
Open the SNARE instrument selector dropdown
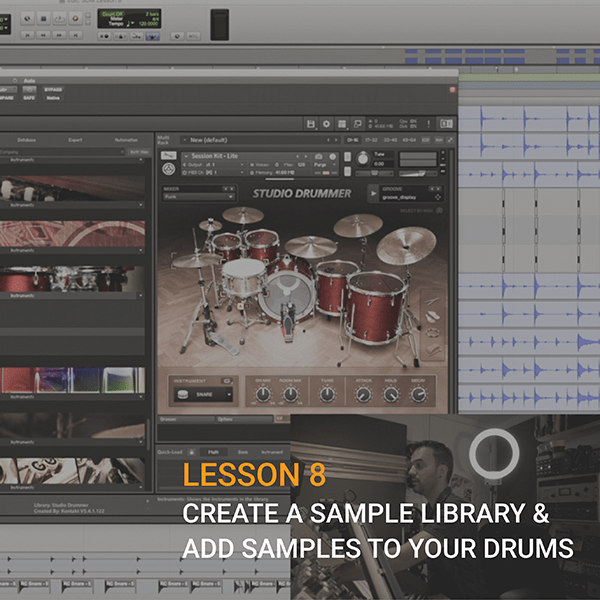(x=203, y=394)
